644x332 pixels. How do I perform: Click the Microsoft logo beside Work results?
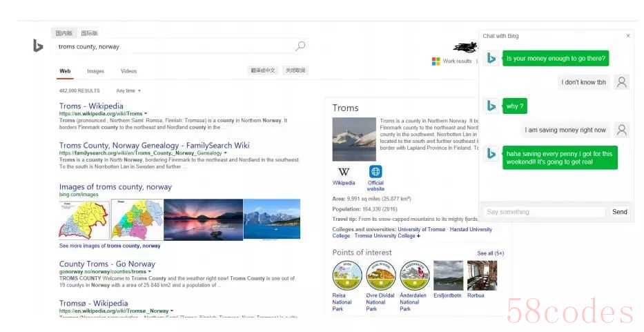436,61
